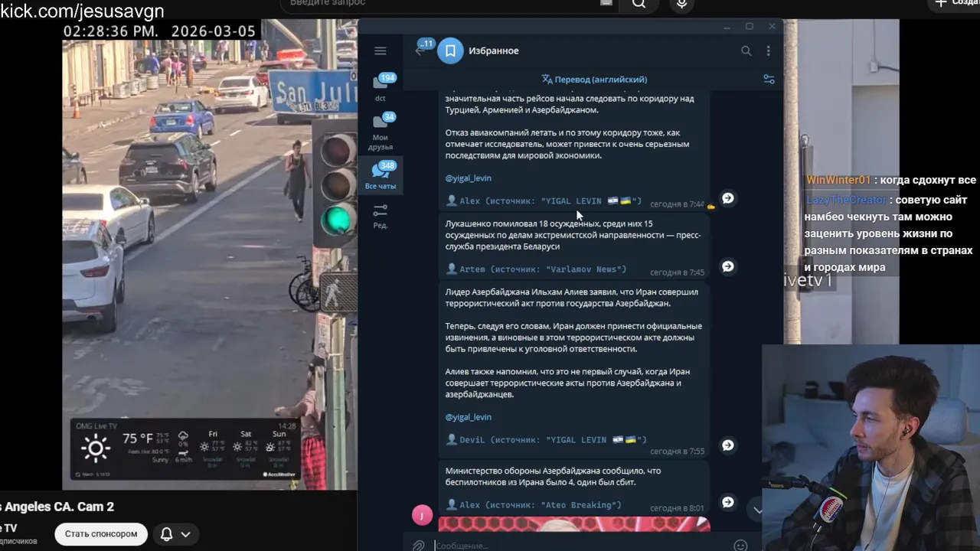This screenshot has width=980, height=551.
Task: Open the emoji picker in message box
Action: [740, 546]
